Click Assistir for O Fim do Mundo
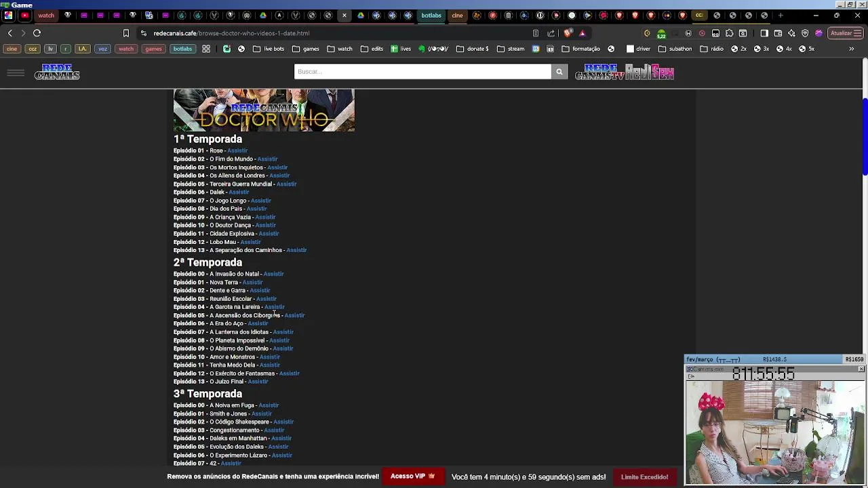 [x=267, y=159]
